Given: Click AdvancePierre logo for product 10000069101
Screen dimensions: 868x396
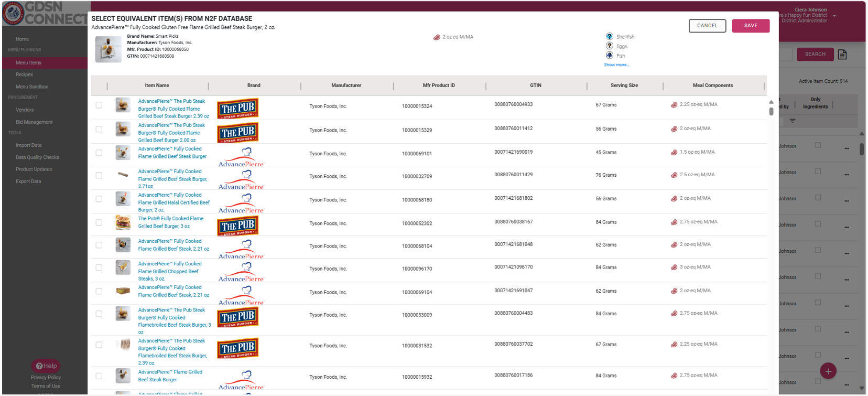Looking at the screenshot, I should coord(242,157).
